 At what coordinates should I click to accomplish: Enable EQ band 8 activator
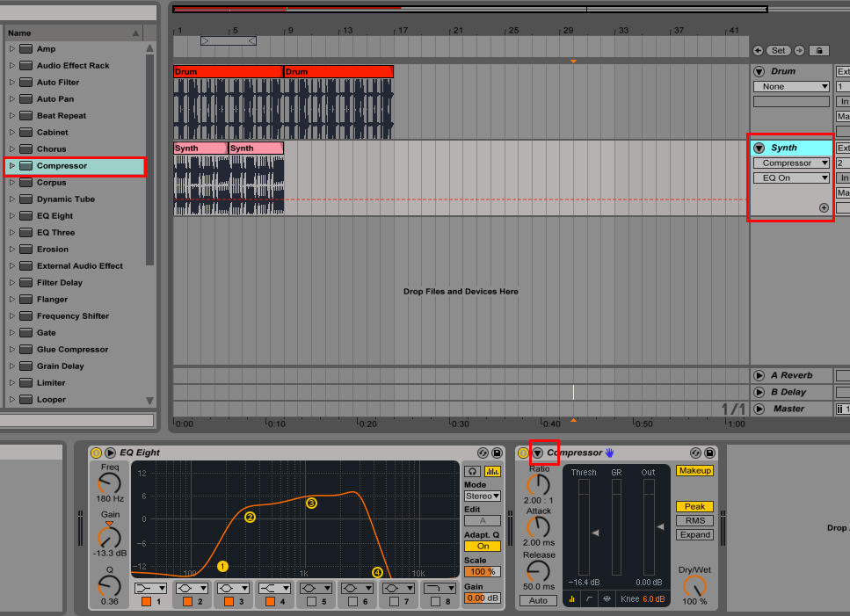click(x=435, y=601)
